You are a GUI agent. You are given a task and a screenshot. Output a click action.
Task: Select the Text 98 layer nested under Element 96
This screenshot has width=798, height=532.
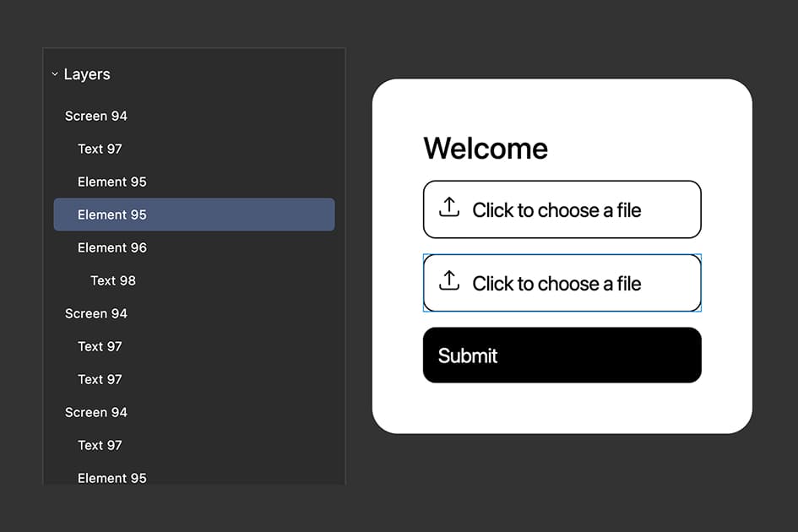coord(112,280)
